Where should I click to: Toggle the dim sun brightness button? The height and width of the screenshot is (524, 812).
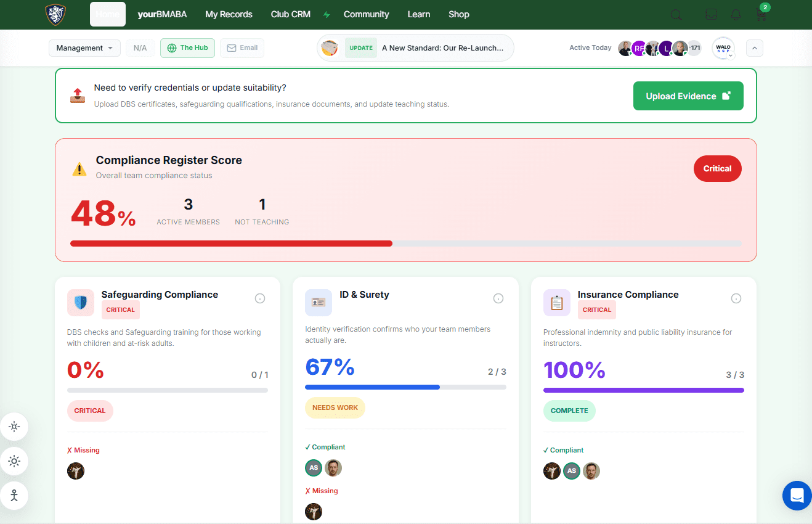point(14,427)
